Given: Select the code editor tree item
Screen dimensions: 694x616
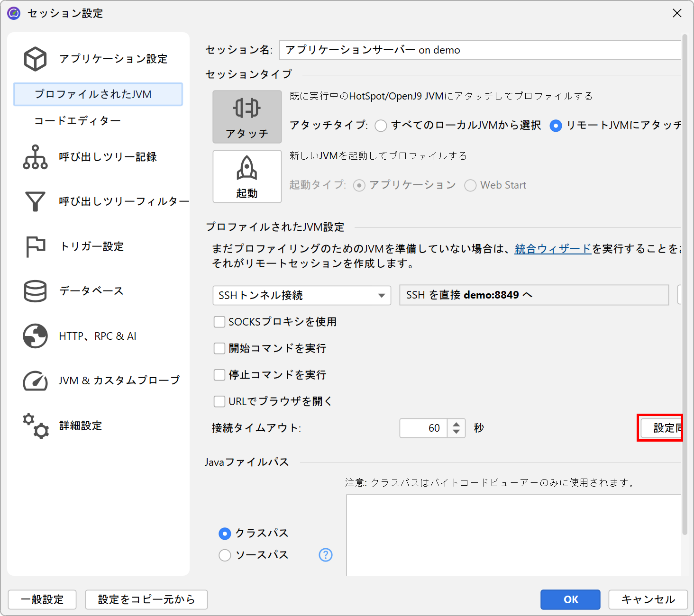Looking at the screenshot, I should point(78,121).
